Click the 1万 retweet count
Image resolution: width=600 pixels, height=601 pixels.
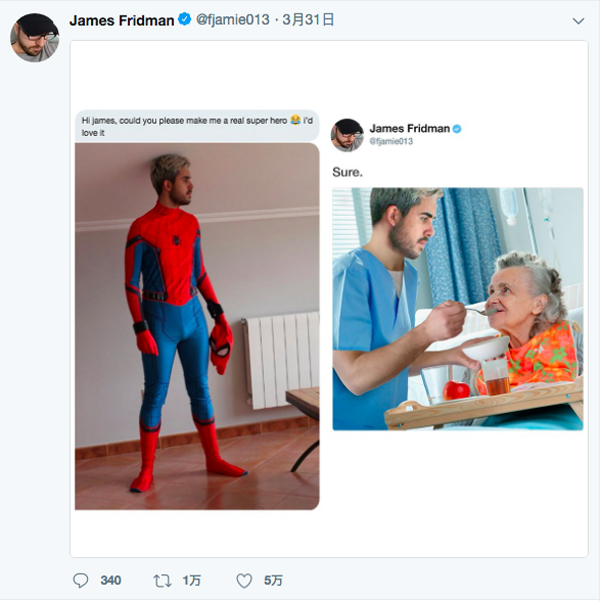(x=190, y=580)
